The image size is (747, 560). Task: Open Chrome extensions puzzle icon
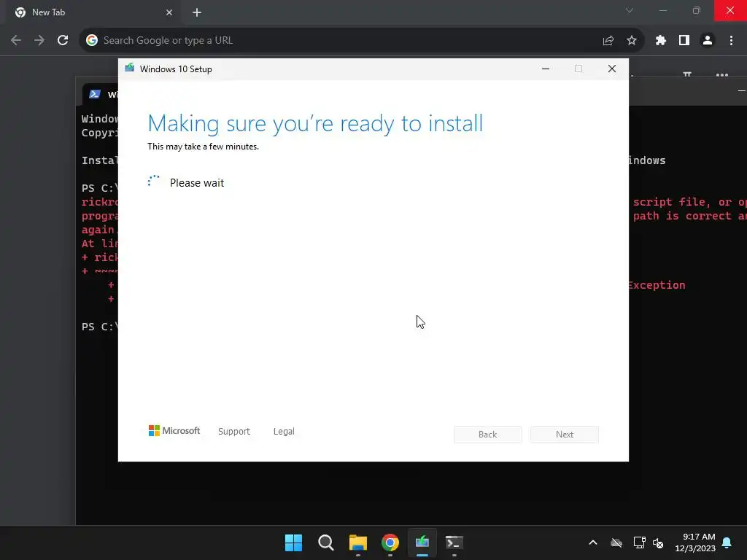coord(660,41)
